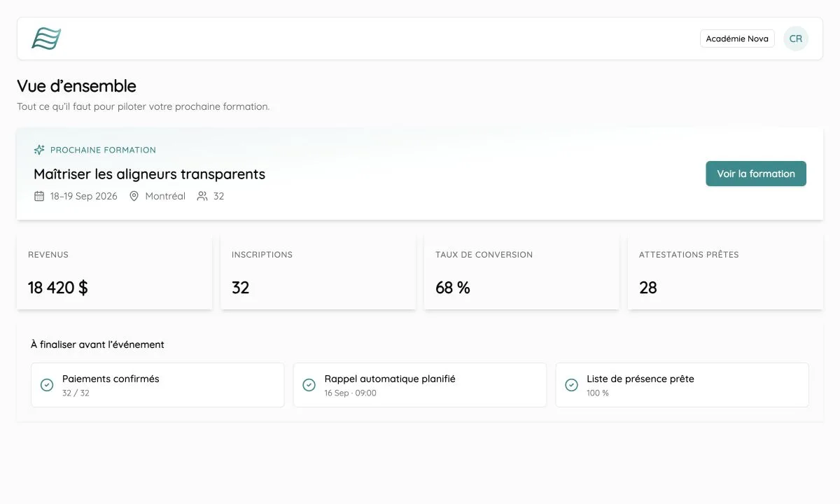The height and width of the screenshot is (504, 840).
Task: Click the 16 Sep · 09:00 reminder time
Action: point(350,393)
